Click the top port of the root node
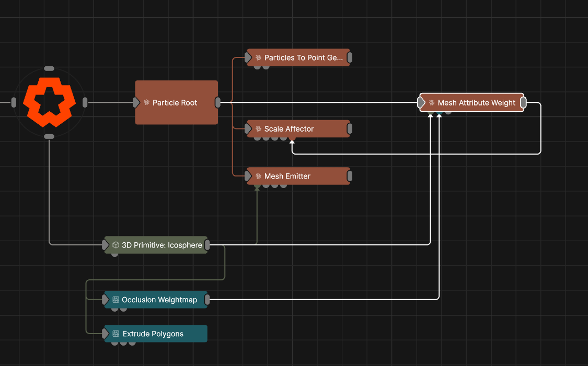588x366 pixels. click(49, 68)
